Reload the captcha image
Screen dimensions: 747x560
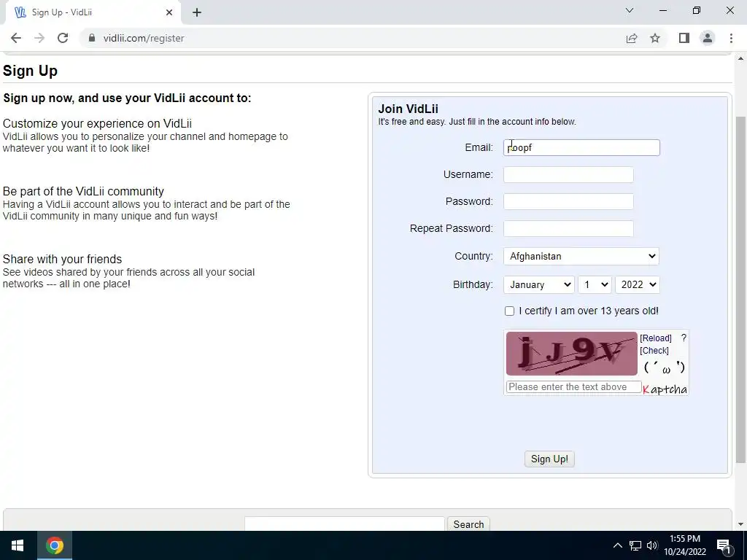click(x=656, y=338)
